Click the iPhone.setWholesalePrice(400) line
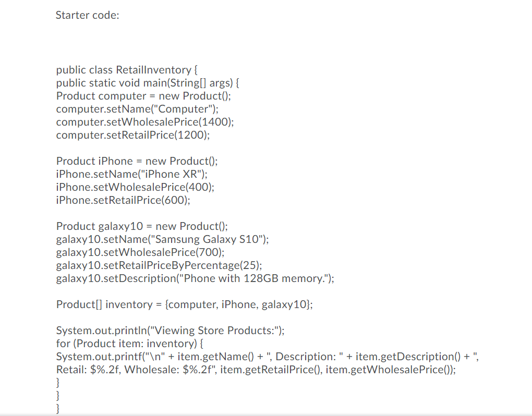The width and height of the screenshot is (532, 416). (x=136, y=187)
